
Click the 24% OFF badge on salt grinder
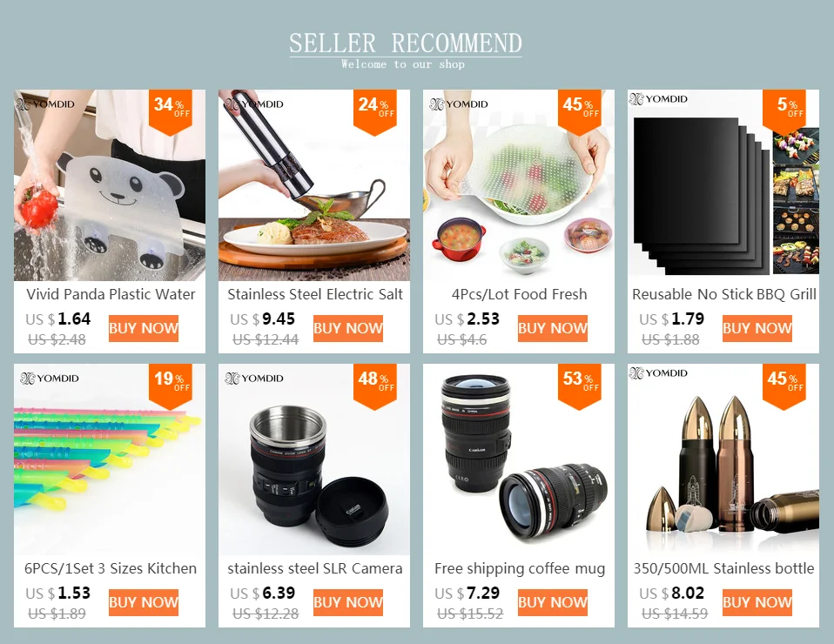click(x=375, y=112)
